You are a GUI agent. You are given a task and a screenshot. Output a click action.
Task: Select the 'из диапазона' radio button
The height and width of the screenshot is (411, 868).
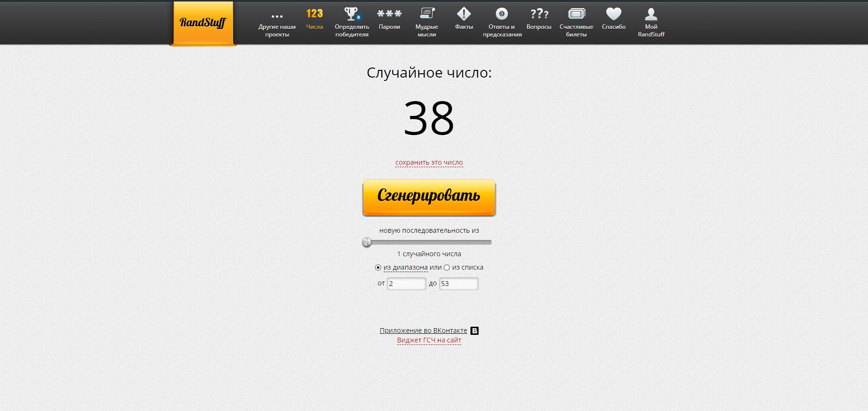[x=378, y=268]
